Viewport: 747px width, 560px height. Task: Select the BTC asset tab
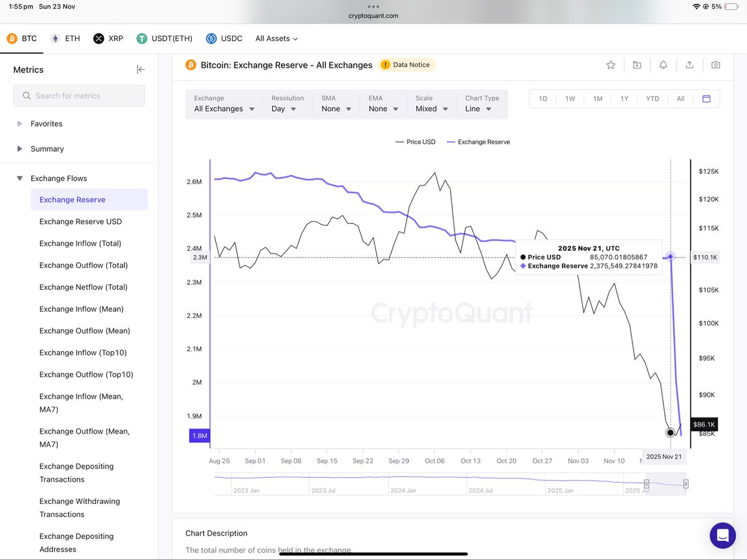pyautogui.click(x=22, y=39)
